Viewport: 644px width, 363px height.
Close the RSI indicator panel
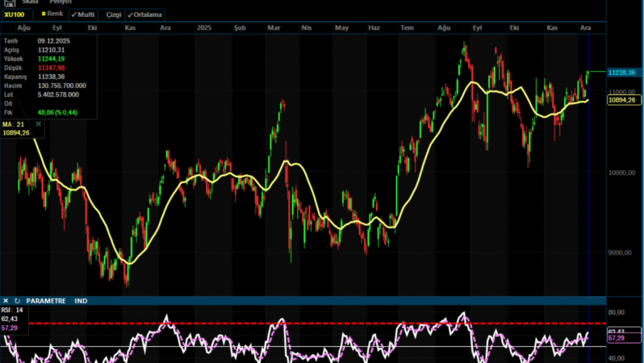(x=6, y=301)
